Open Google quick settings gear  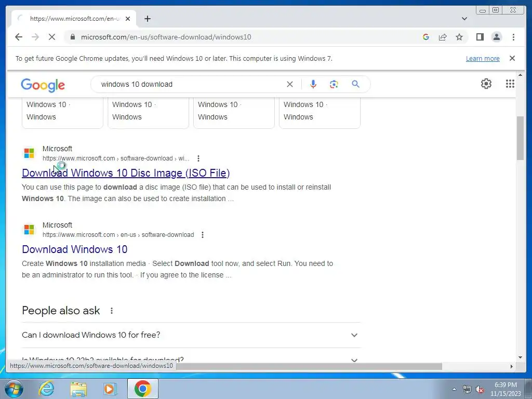tap(486, 84)
